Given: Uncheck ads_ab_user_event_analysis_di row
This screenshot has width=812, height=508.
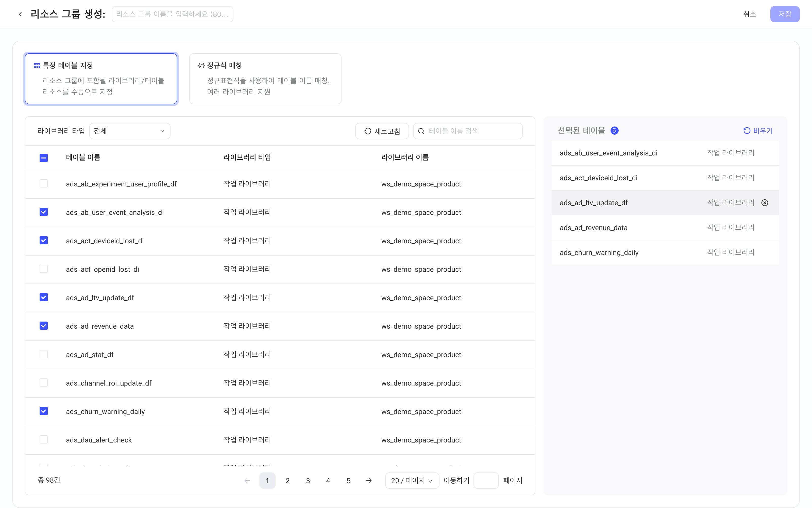Looking at the screenshot, I should [44, 212].
